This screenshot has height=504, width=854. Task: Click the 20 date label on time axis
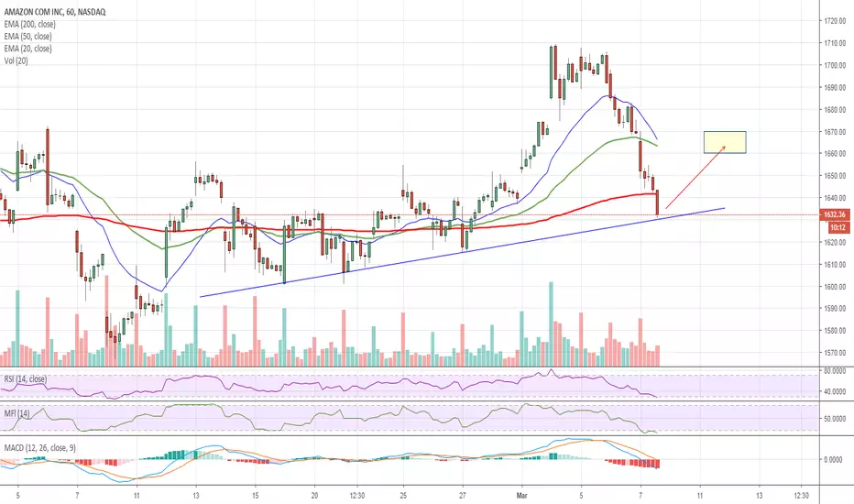click(x=314, y=496)
